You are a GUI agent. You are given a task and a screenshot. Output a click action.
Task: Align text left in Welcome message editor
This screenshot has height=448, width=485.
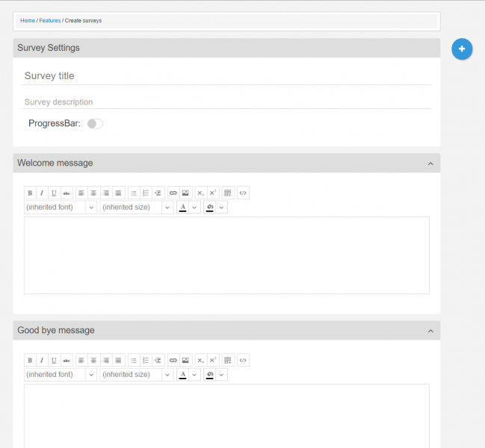81,193
